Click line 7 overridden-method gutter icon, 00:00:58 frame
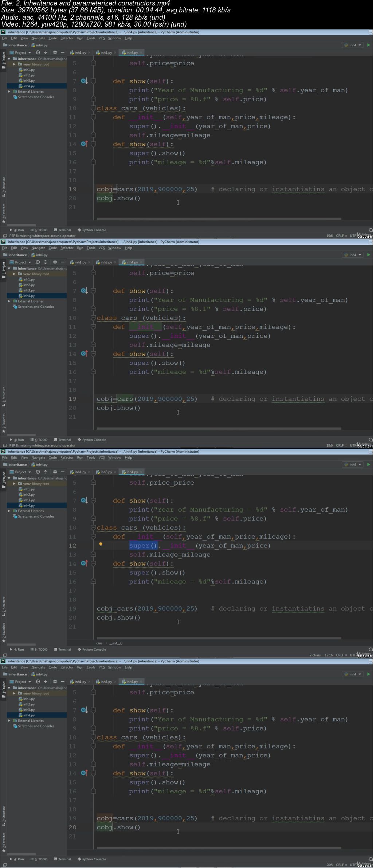Viewport: 373px width, 868px height. [84, 81]
